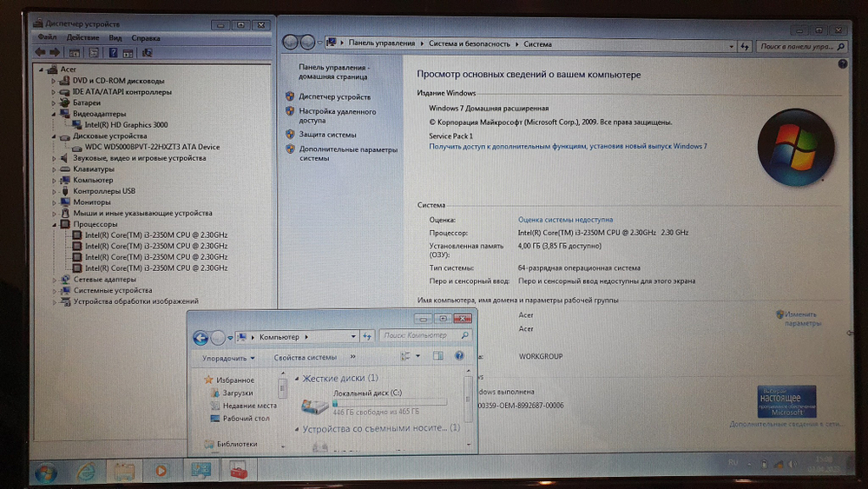Click Поиск в панели управления search field

coord(801,47)
